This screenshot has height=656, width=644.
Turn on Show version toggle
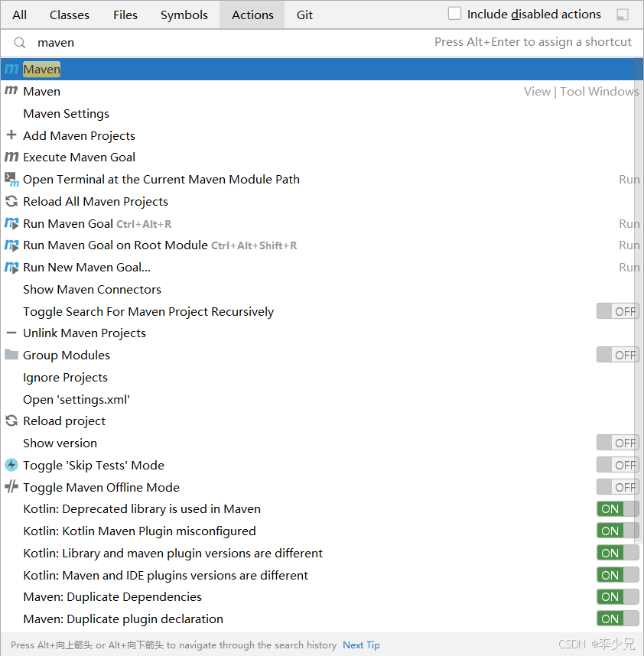[x=618, y=443]
